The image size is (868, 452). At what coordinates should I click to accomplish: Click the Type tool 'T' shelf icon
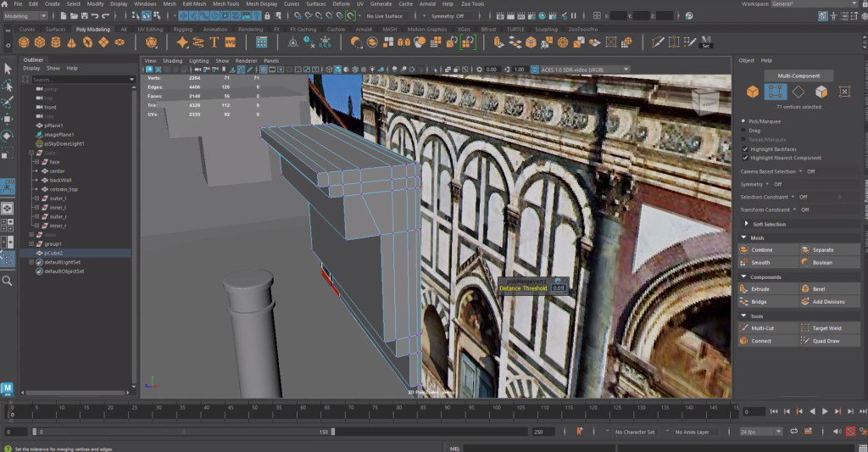click(x=214, y=42)
